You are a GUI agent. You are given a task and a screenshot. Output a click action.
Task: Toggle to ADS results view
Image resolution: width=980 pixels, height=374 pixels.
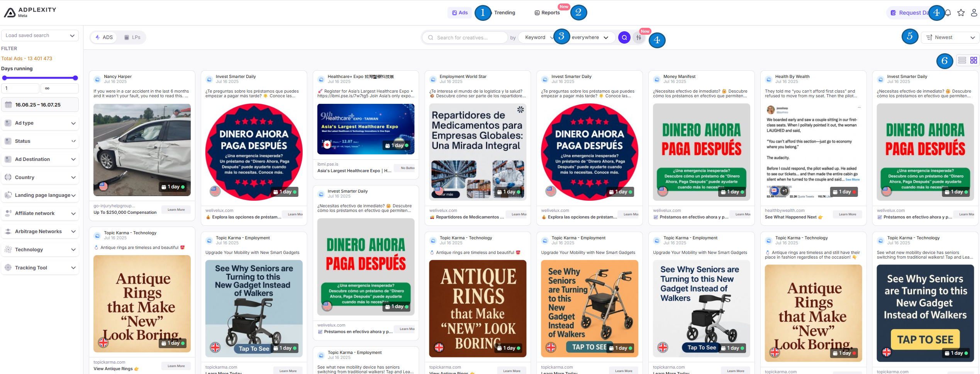tap(104, 37)
